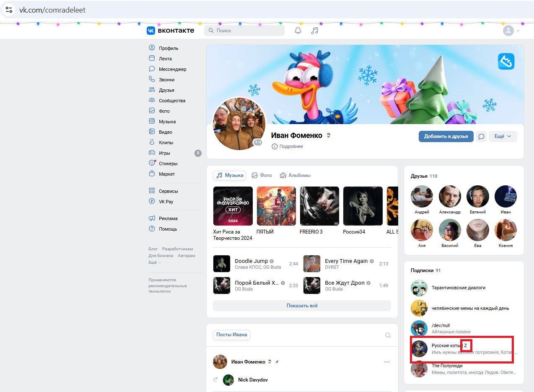Click the cover theme icon on banner
This screenshot has height=392, width=534.
tap(506, 62)
